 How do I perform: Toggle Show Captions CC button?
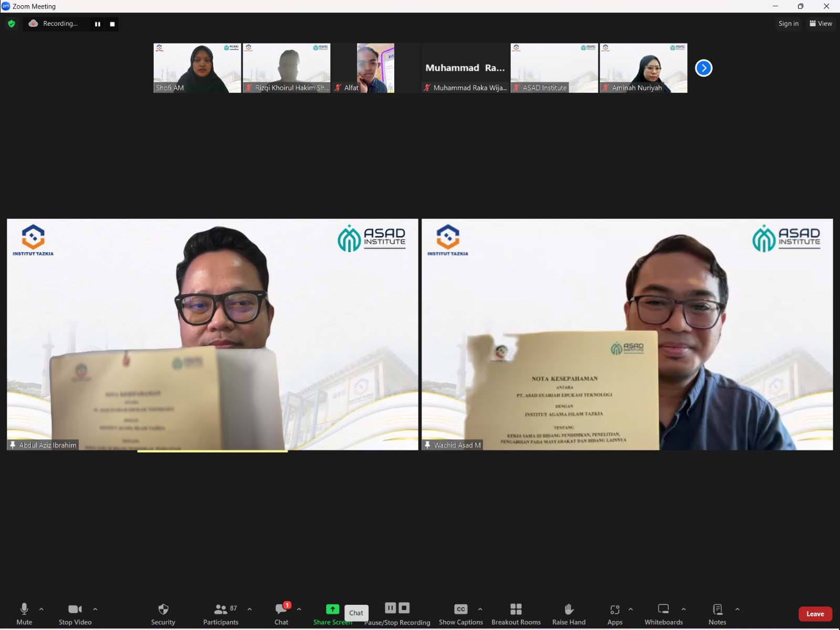pyautogui.click(x=461, y=614)
